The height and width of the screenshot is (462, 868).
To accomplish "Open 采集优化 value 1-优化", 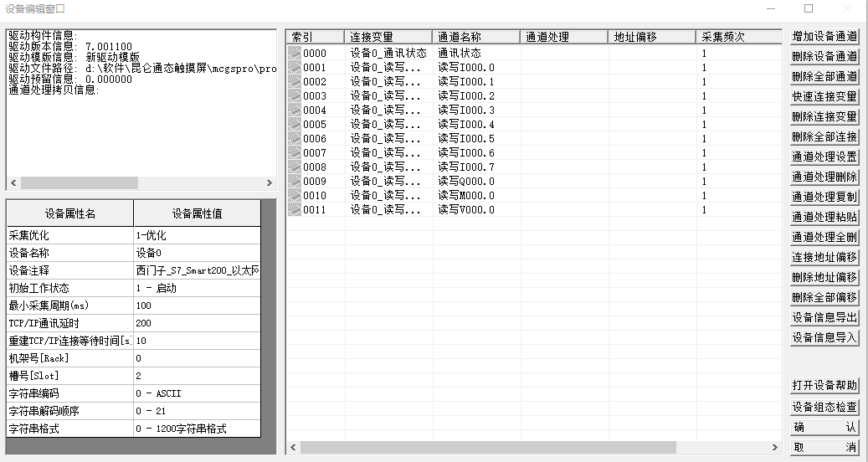I will [x=197, y=235].
